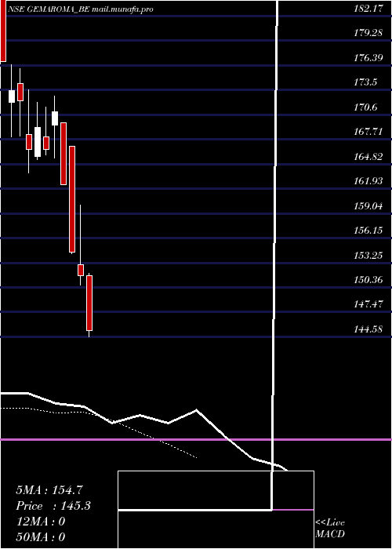
Task: Click the <<Live MACD label
Action: pos(330,529)
